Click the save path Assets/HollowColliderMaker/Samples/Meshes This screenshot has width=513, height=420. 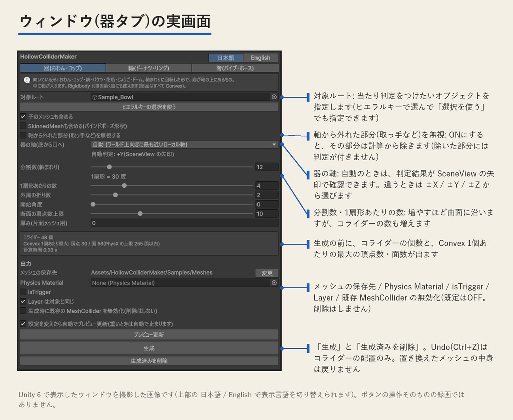click(152, 273)
